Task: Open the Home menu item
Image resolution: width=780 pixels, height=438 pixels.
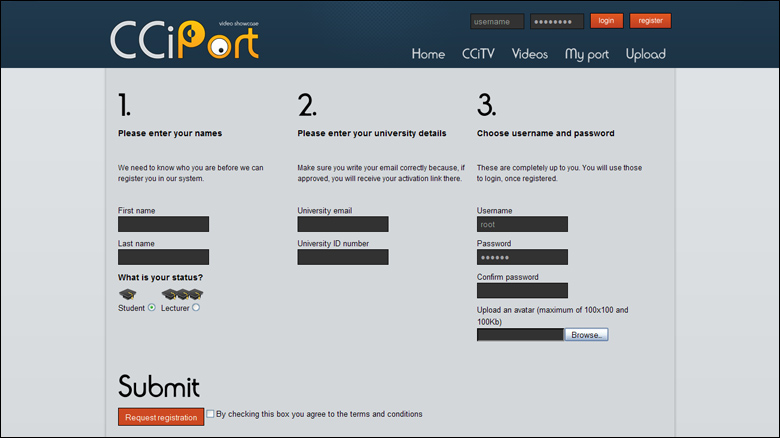Action: pyautogui.click(x=428, y=54)
